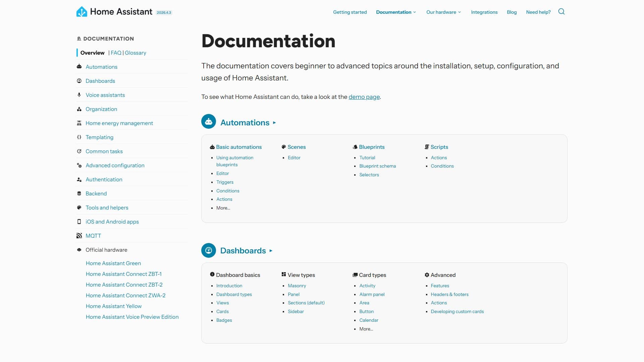The width and height of the screenshot is (644, 362).
Task: Show More... under Basic automations
Action: (x=223, y=208)
